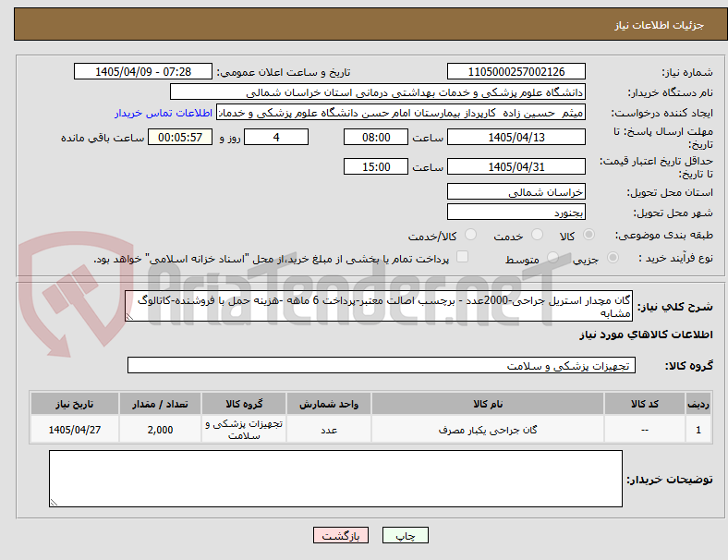This screenshot has width=728, height=560.
Task: Click the buyer notes textarea
Action: click(335, 479)
